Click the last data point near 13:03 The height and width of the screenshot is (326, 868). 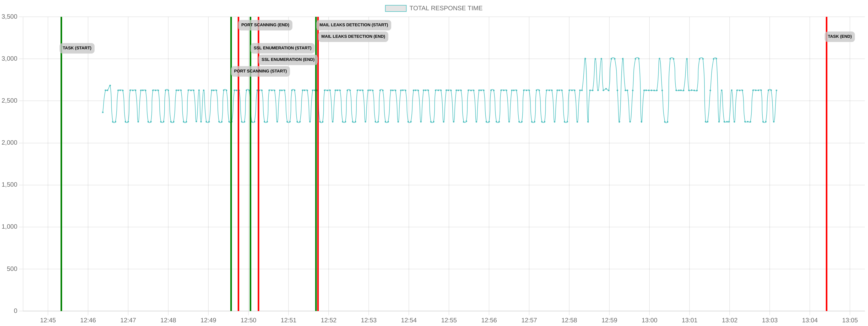[x=776, y=91]
